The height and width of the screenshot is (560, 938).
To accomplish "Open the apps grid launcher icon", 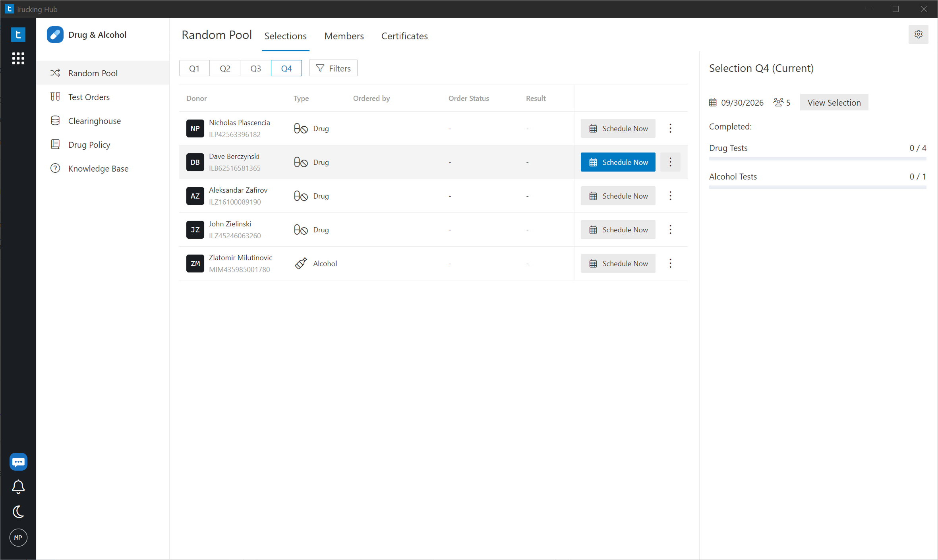I will (18, 58).
